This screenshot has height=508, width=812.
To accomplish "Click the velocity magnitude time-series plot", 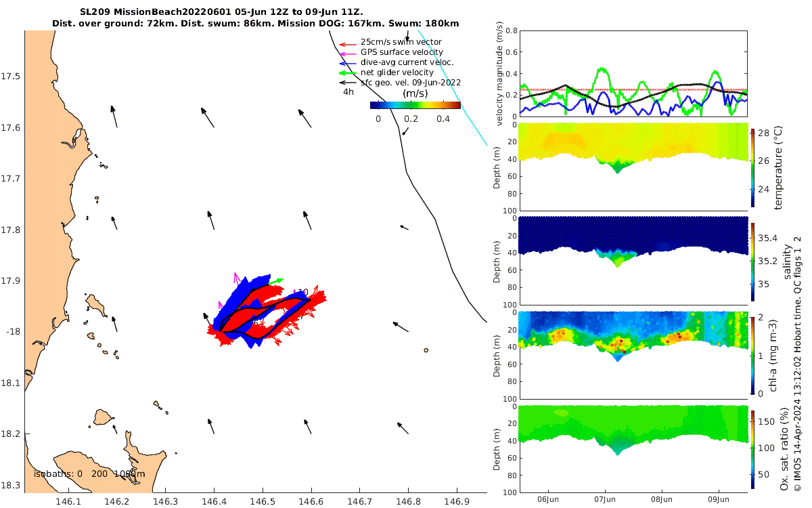I will [633, 74].
